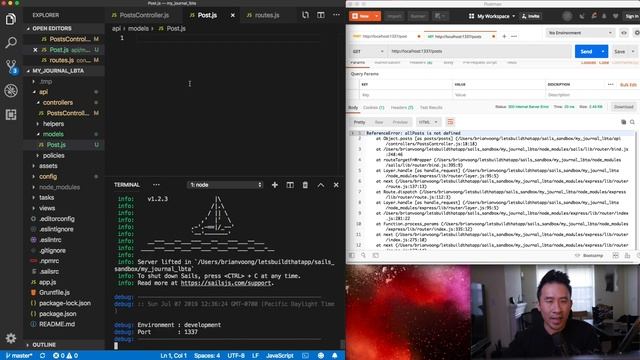Open the Extensions view icon in activity bar
Screen dimensions: 640x360
pyautogui.click(x=11, y=114)
